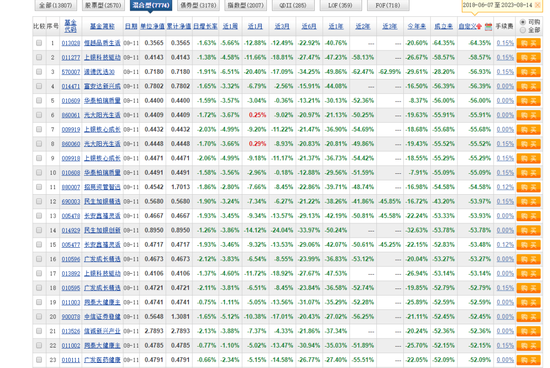
Task: Select the 可购 radio option
Action: click(523, 22)
